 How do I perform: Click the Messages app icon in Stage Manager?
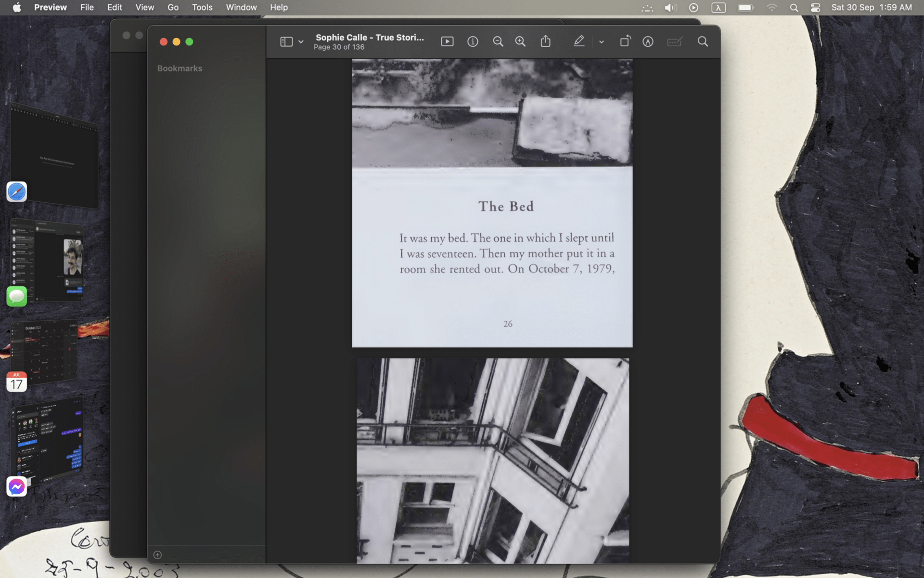16,296
